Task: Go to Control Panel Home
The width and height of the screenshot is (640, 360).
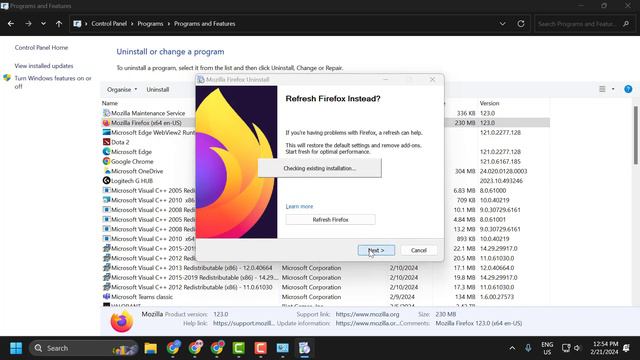Action: (x=41, y=47)
